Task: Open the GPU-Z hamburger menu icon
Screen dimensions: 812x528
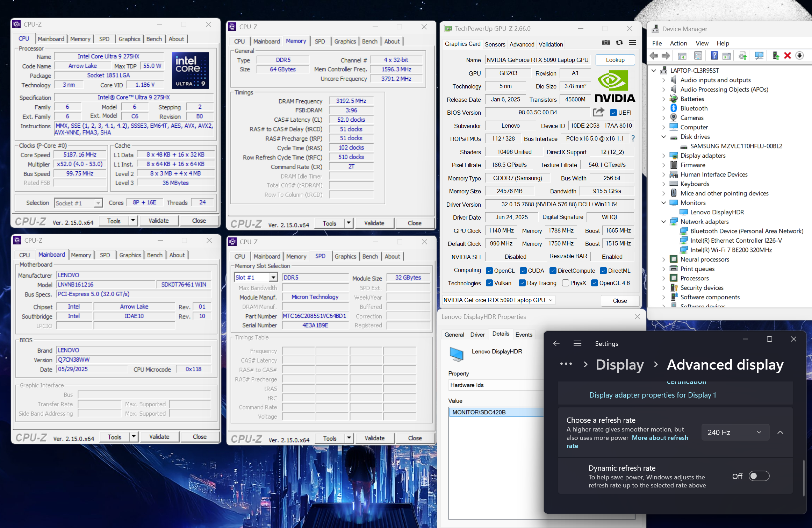Action: click(633, 43)
